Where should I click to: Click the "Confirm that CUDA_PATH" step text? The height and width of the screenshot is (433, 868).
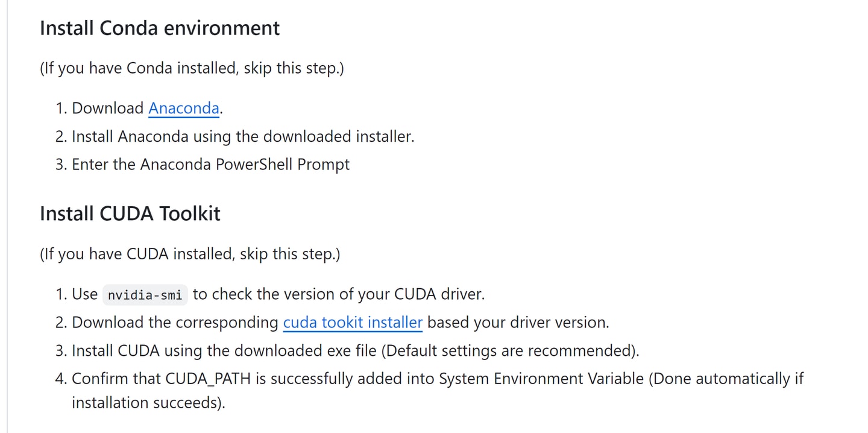coord(438,390)
